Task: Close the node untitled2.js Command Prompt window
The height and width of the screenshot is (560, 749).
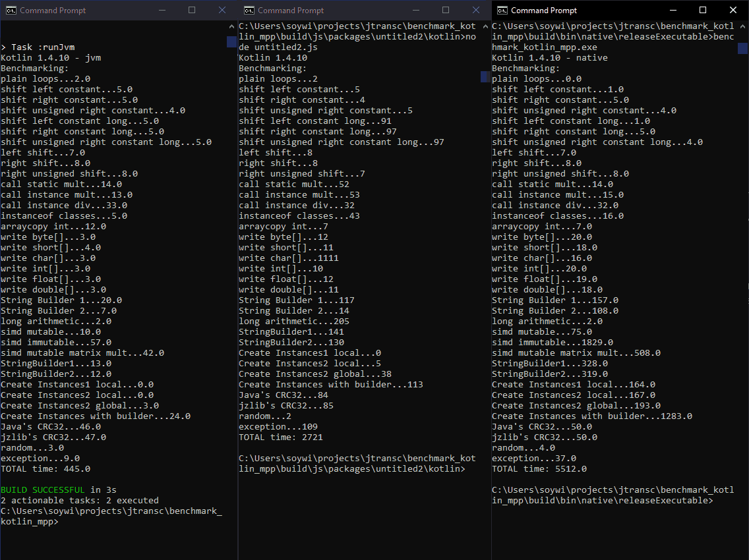Action: 476,11
